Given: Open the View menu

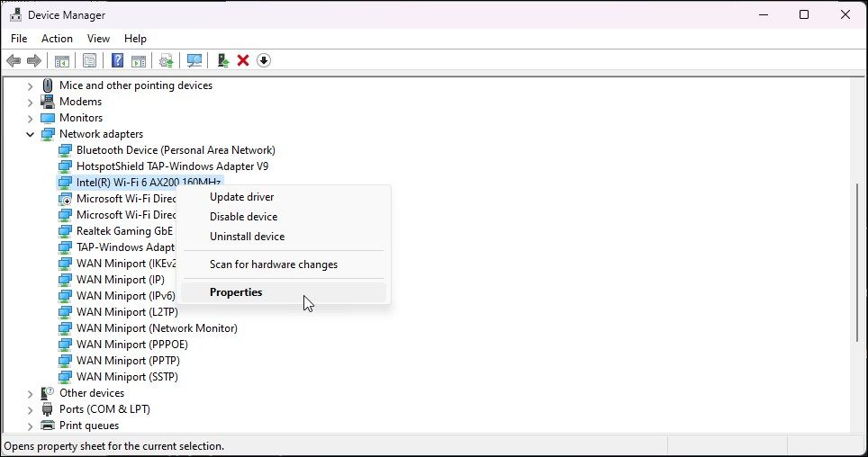Looking at the screenshot, I should pyautogui.click(x=98, y=38).
